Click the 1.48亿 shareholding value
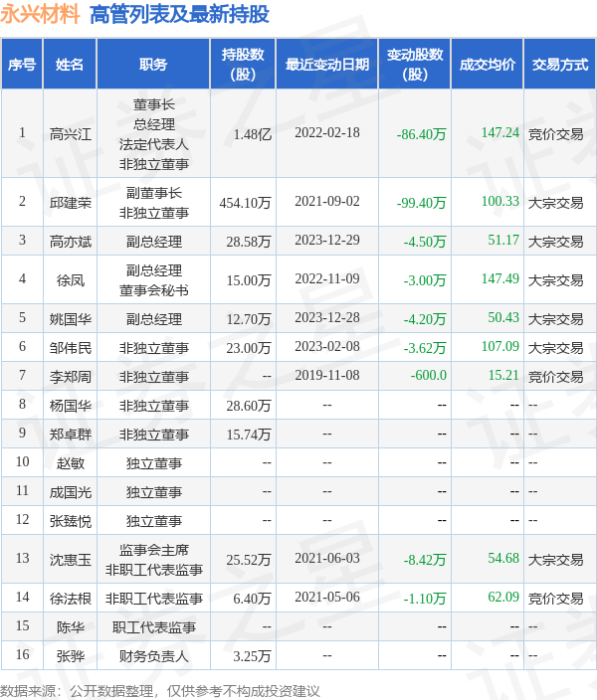Image resolution: width=597 pixels, height=700 pixels. tap(253, 134)
